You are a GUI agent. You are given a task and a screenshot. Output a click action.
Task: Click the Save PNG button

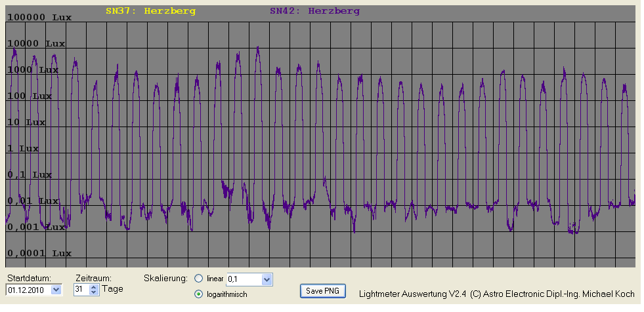tap(323, 290)
